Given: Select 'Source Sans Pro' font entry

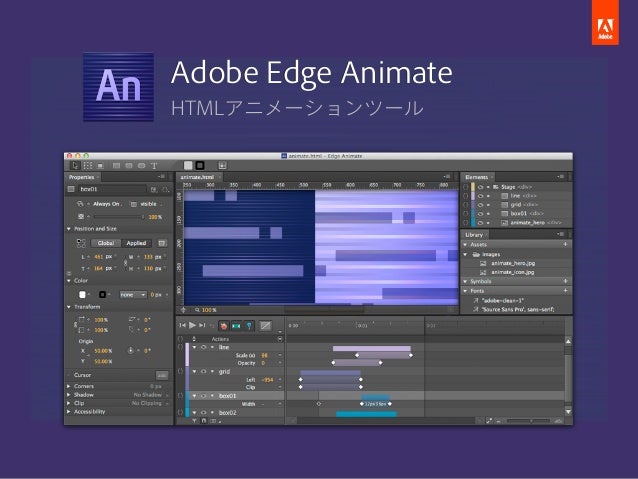Looking at the screenshot, I should click(518, 310).
